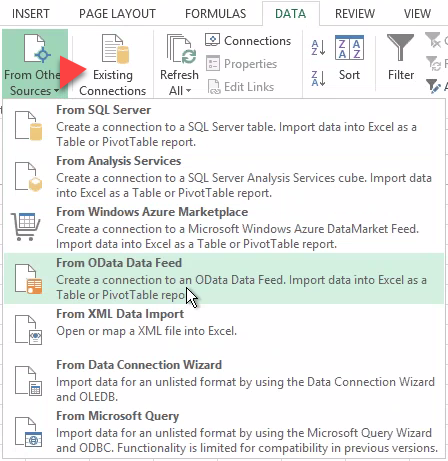Select From Data Connection Wizard menu entry
Viewport: 448px width, 461px height.
tap(224, 381)
